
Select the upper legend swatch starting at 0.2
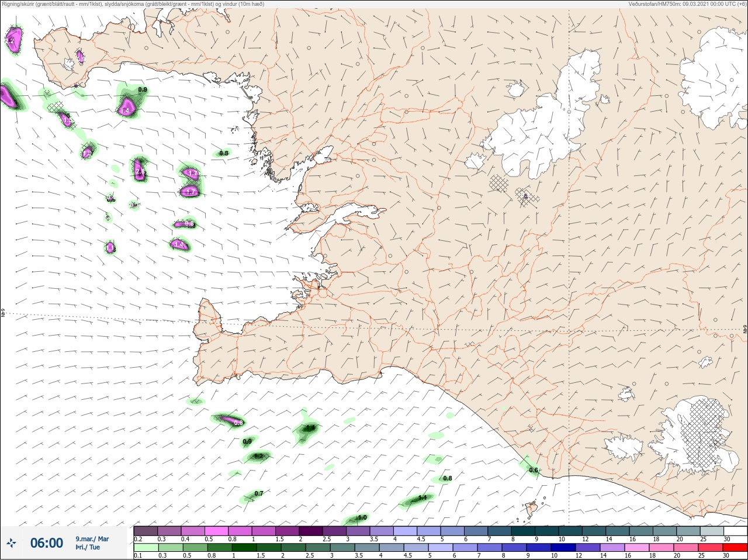pos(146,531)
